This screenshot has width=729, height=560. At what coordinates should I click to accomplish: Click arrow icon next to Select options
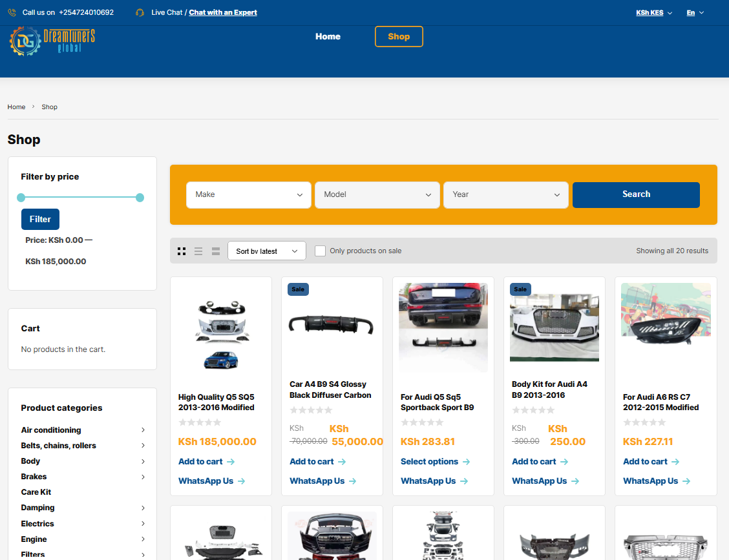(466, 462)
